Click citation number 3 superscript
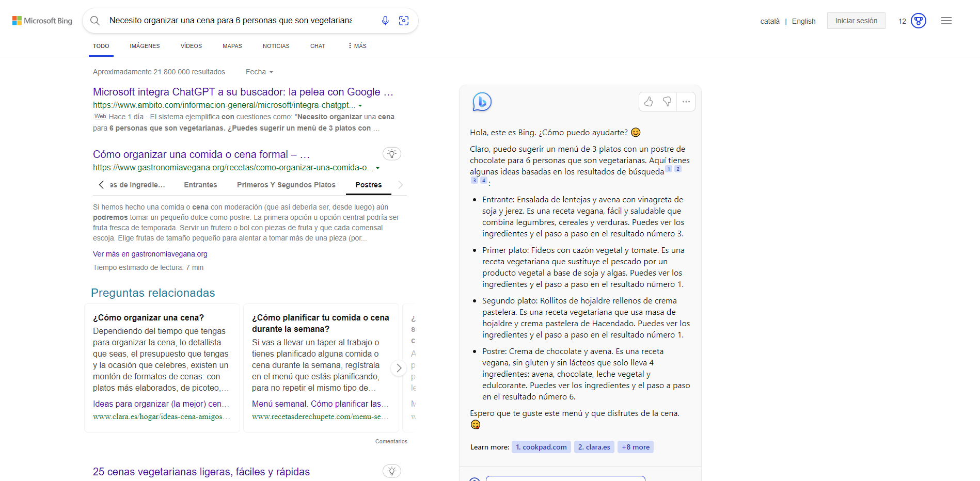This screenshot has height=481, width=980. click(x=475, y=181)
